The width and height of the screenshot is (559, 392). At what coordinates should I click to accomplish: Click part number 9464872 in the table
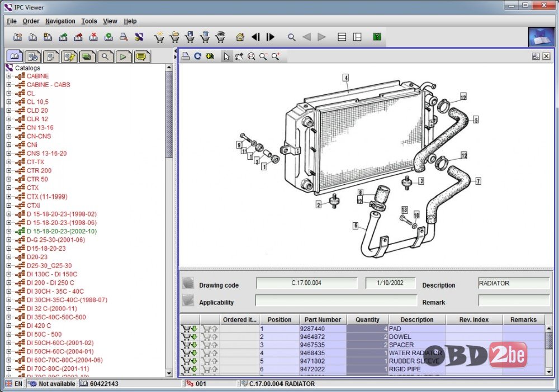click(x=312, y=337)
